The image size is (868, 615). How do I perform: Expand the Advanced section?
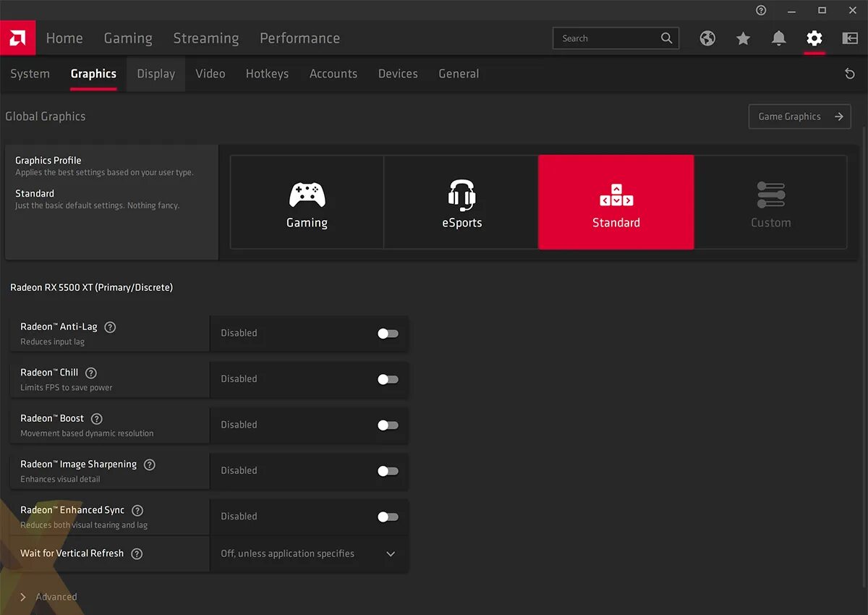48,597
